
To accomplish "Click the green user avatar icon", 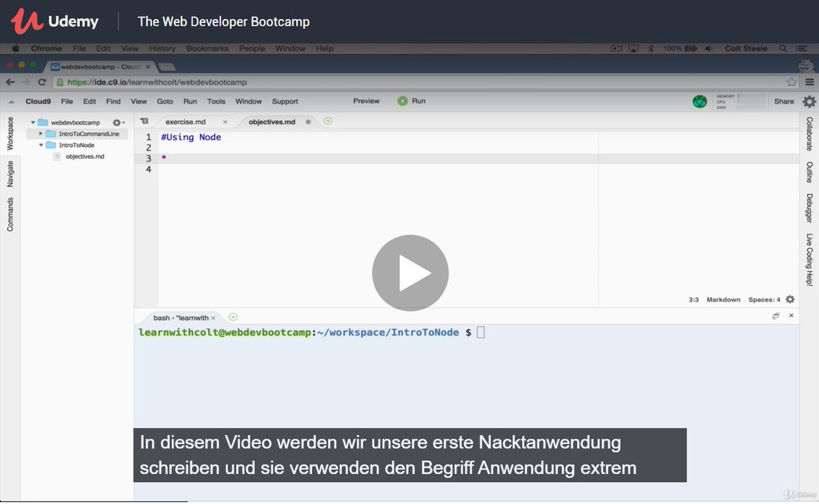I will pos(700,102).
